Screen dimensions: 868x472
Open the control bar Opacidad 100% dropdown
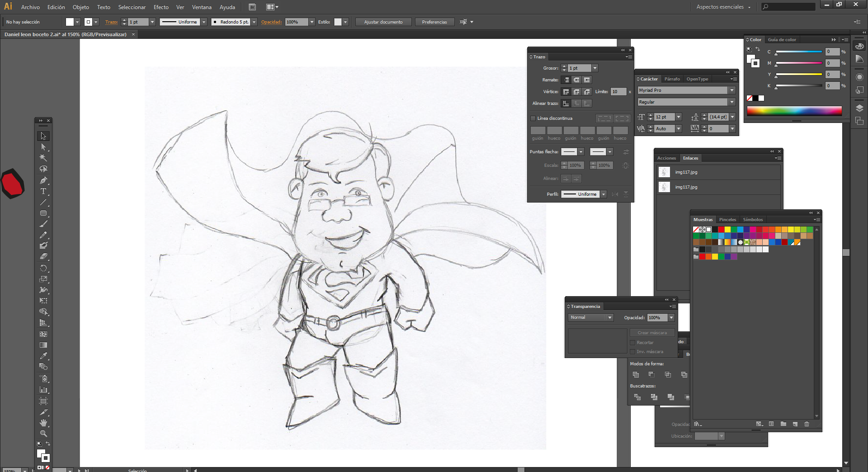(312, 22)
